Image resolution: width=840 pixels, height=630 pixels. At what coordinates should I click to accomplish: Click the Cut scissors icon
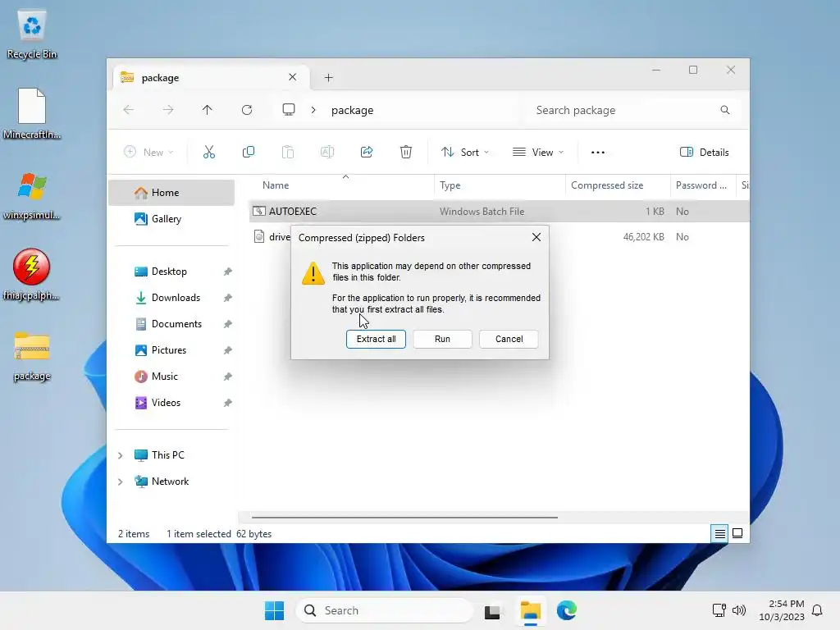209,152
